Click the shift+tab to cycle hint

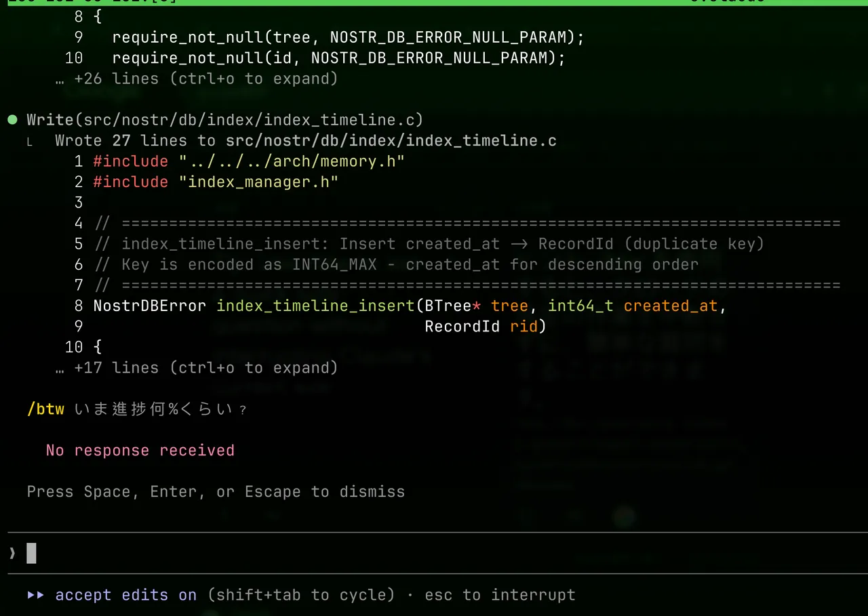301,595
